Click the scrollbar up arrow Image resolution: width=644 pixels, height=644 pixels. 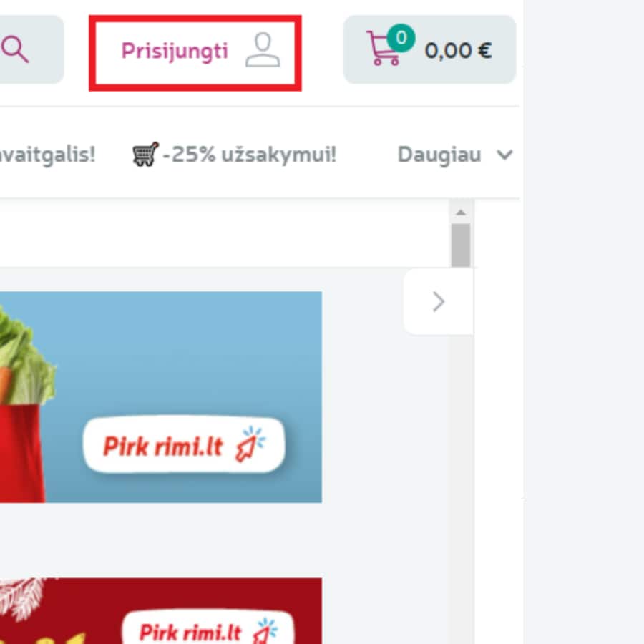(x=461, y=213)
